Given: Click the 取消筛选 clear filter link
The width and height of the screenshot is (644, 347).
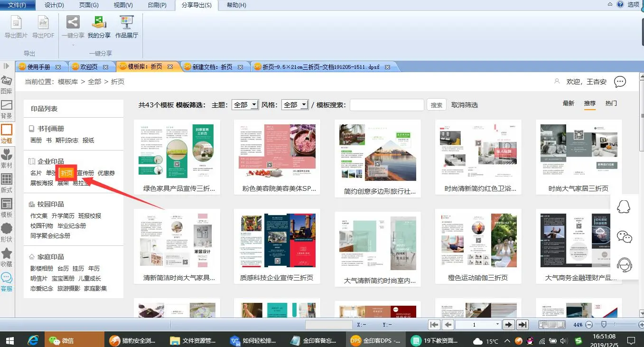Looking at the screenshot, I should [x=465, y=105].
